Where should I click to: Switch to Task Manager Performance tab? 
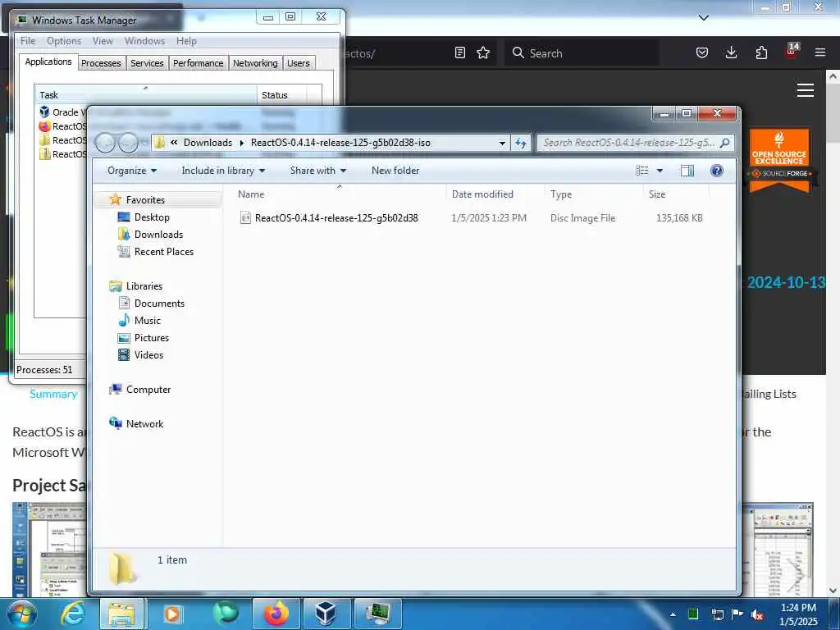click(198, 63)
